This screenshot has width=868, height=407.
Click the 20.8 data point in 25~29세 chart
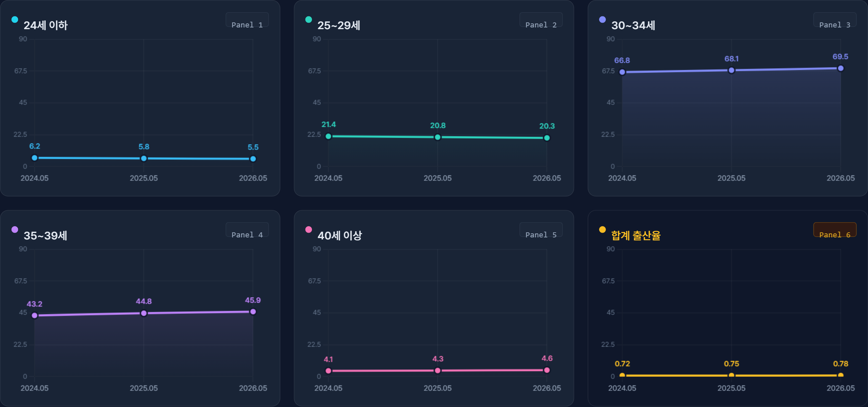pos(437,137)
